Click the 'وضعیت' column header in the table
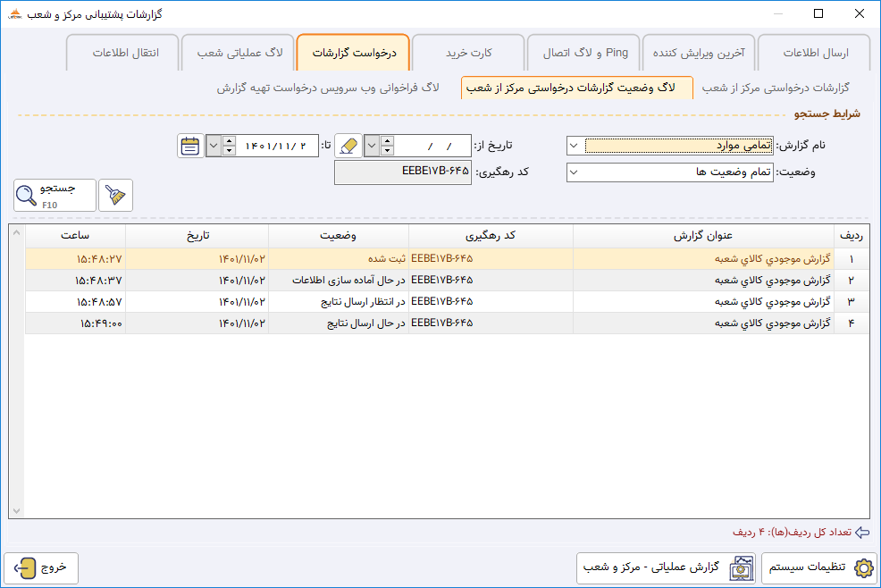This screenshot has height=588, width=881. [x=339, y=236]
